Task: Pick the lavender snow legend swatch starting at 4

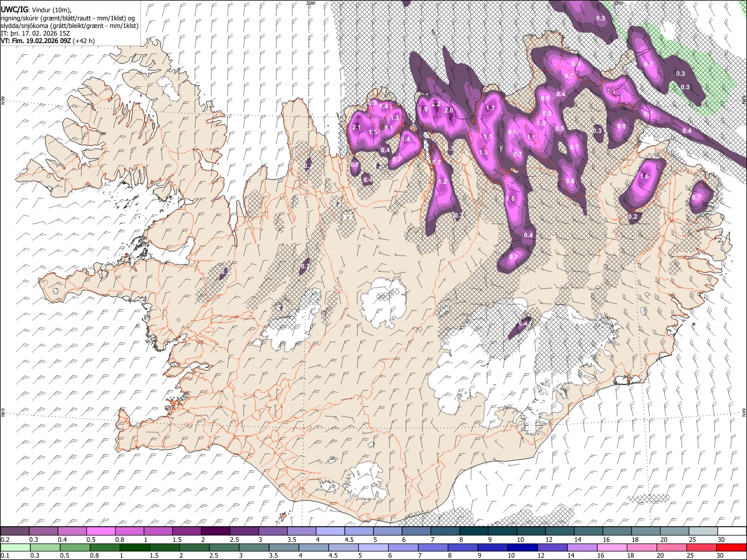Action: pos(330,531)
